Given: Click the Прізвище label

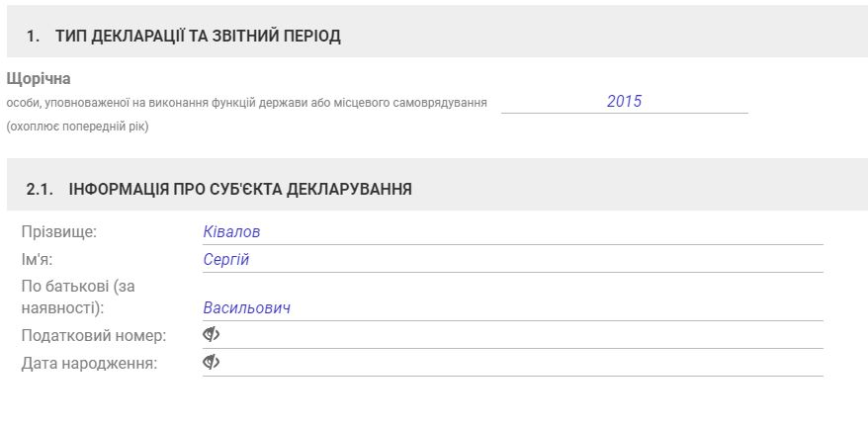Looking at the screenshot, I should [59, 231].
